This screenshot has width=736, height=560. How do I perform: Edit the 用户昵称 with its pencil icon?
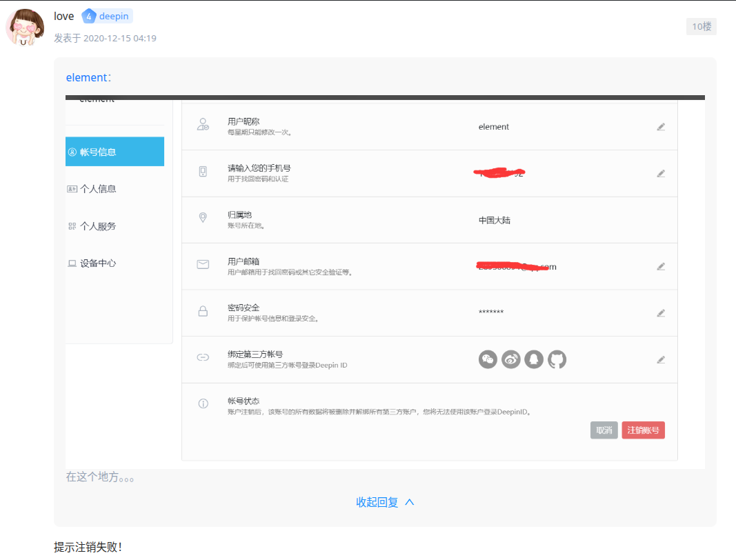coord(660,127)
